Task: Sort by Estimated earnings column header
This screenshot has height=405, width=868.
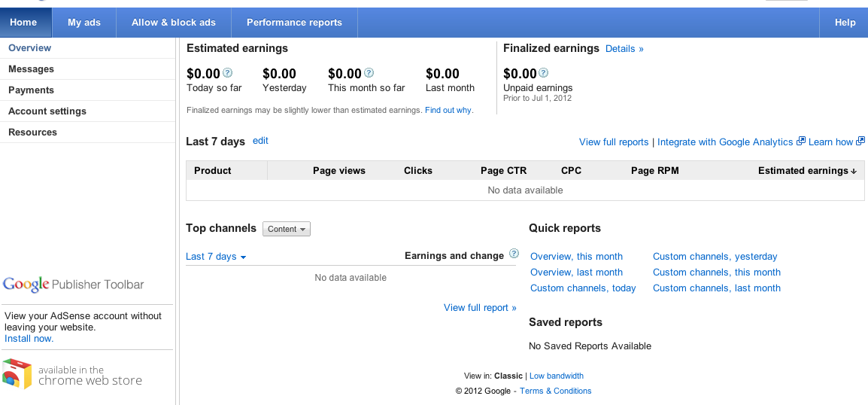Action: [806, 171]
